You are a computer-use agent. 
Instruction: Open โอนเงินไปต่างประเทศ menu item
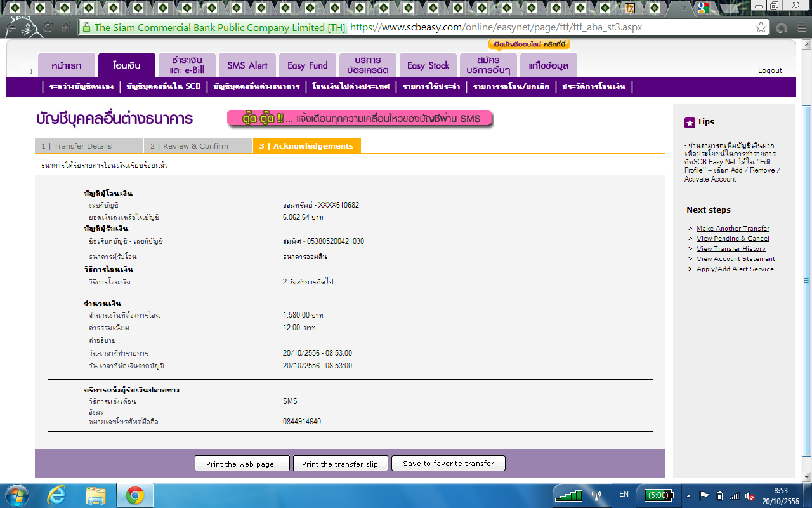tap(351, 86)
